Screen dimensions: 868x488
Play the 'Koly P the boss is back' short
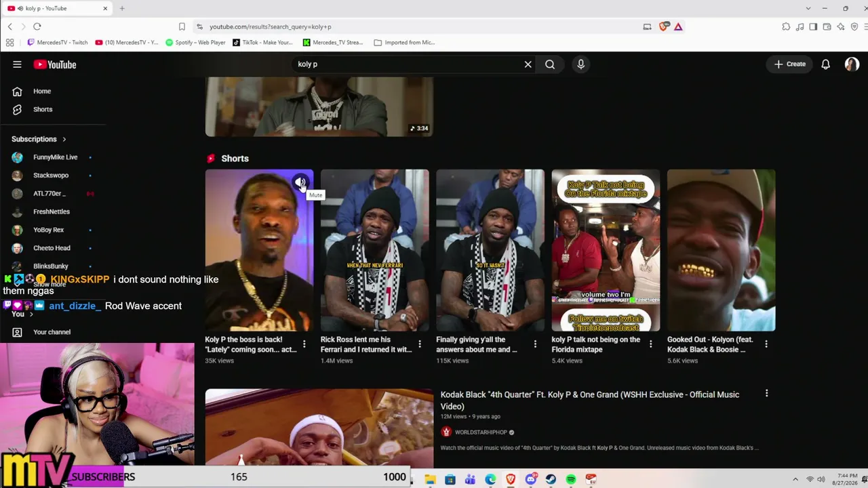(259, 250)
